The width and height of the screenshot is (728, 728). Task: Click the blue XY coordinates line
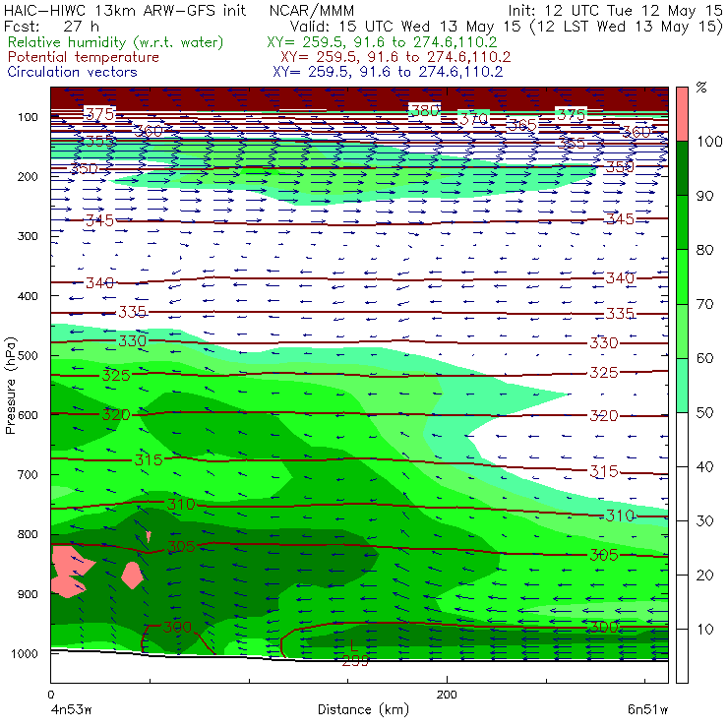(388, 72)
